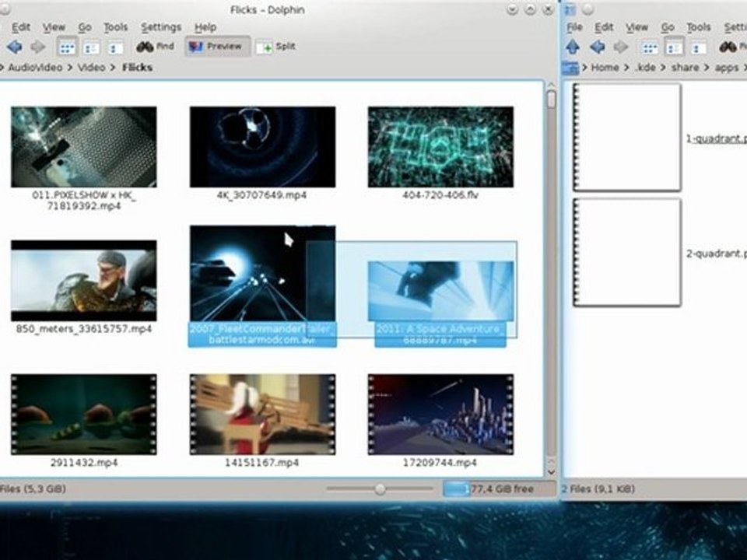Click the Back arrow in the Flicks window
This screenshot has width=747, height=560.
coord(14,47)
